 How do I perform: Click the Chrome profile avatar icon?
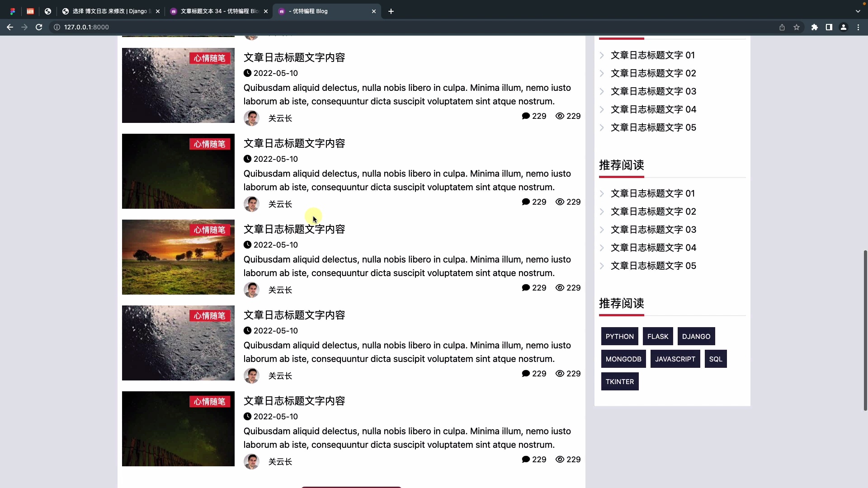pos(844,27)
